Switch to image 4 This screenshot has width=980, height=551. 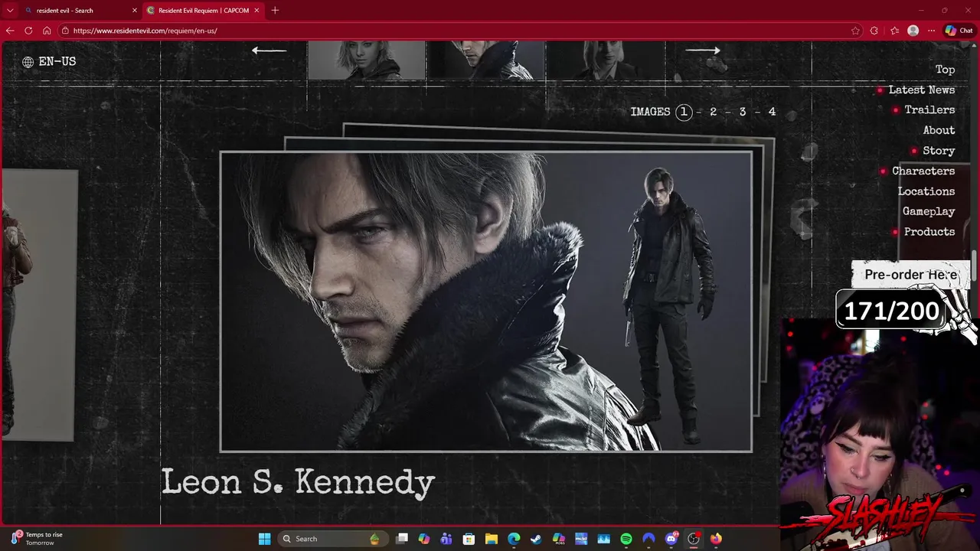772,112
